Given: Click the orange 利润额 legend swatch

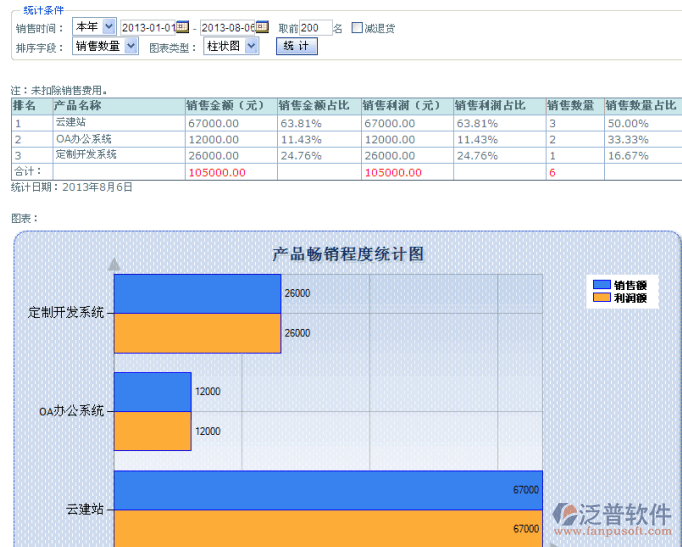Looking at the screenshot, I should pyautogui.click(x=601, y=298).
